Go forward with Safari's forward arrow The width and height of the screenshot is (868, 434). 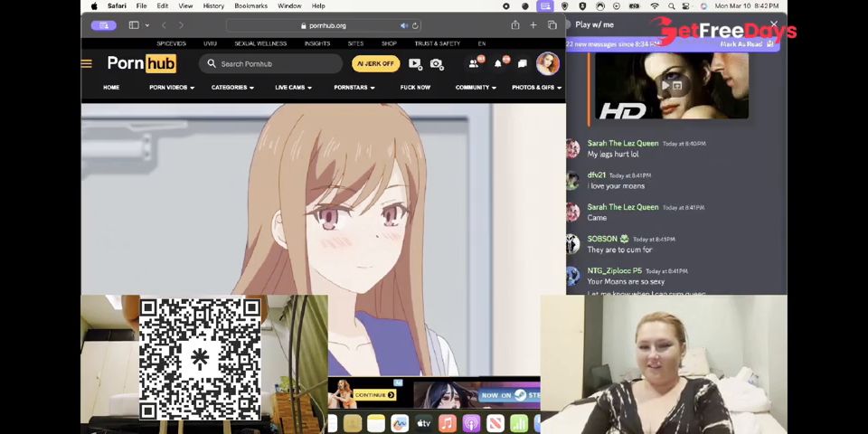tap(181, 25)
